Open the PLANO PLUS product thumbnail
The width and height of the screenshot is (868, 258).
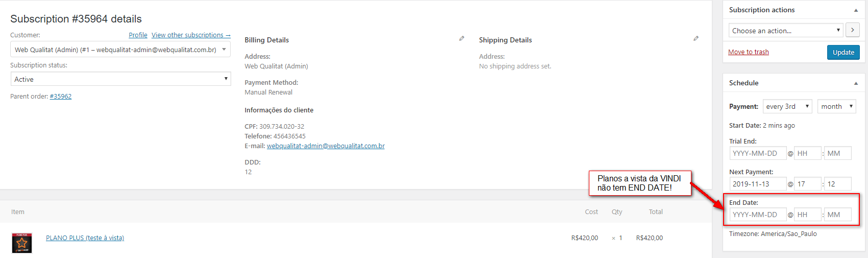pyautogui.click(x=22, y=243)
